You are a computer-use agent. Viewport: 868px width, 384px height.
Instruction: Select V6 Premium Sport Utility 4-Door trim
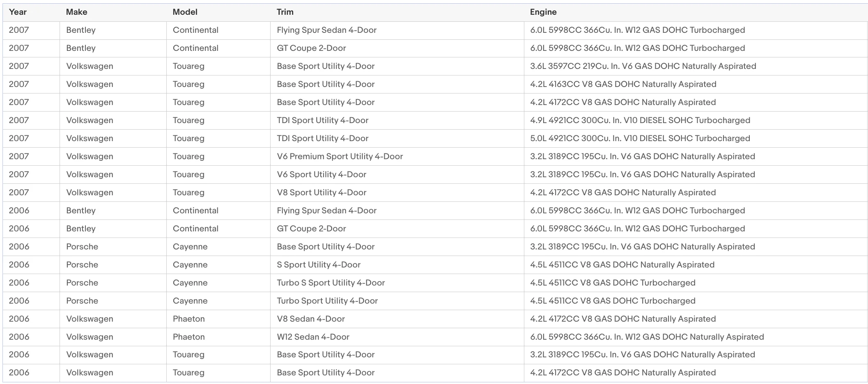point(340,156)
